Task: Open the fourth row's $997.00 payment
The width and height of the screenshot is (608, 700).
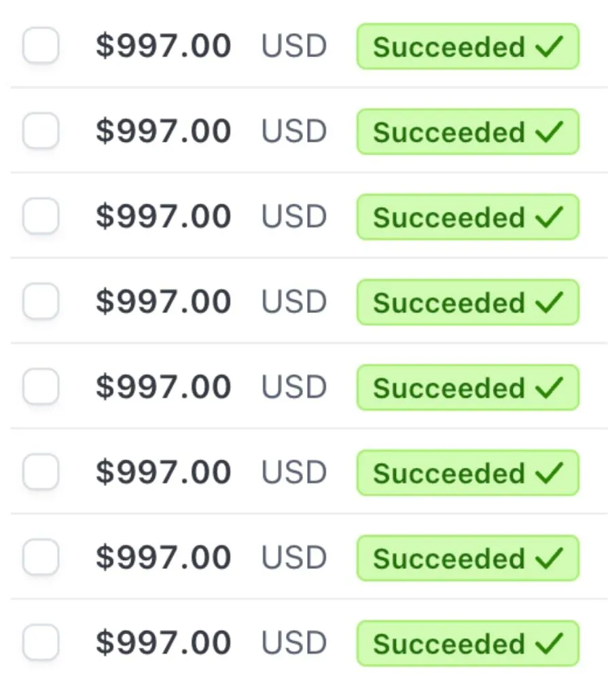Action: coord(163,302)
